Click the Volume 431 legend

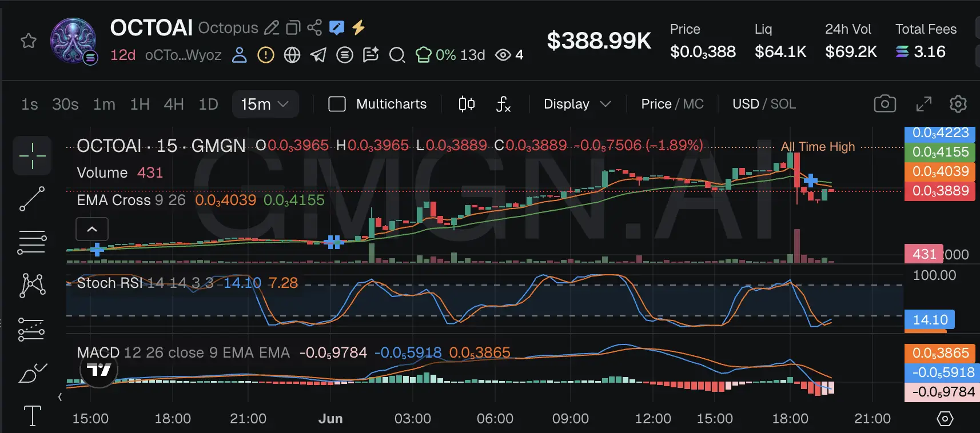(120, 173)
